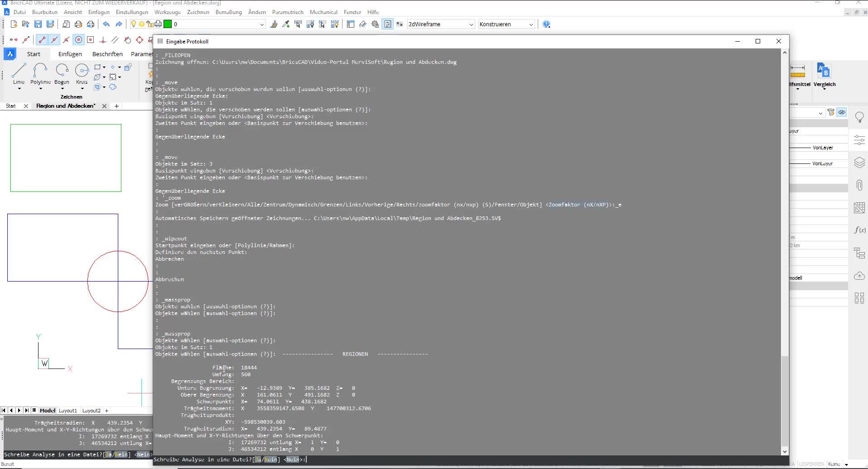Select the Kreis circle tool
Screen dimensions: 868x469
pyautogui.click(x=82, y=73)
